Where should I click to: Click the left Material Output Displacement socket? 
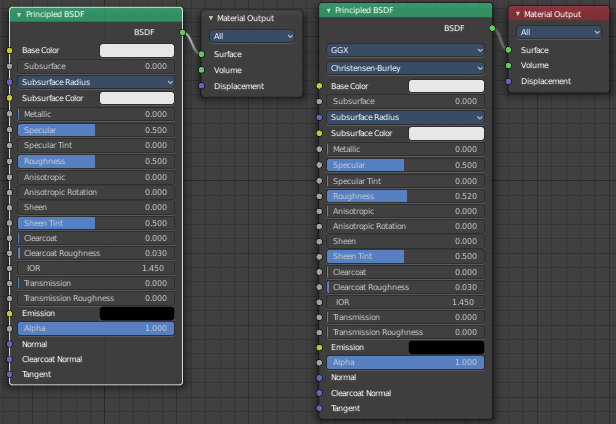point(202,86)
